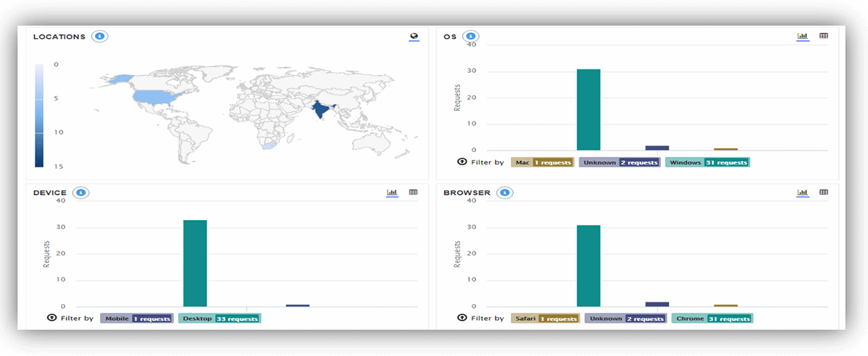The height and width of the screenshot is (356, 868).
Task: Click the Desktop 33 requests tag
Action: 219,319
